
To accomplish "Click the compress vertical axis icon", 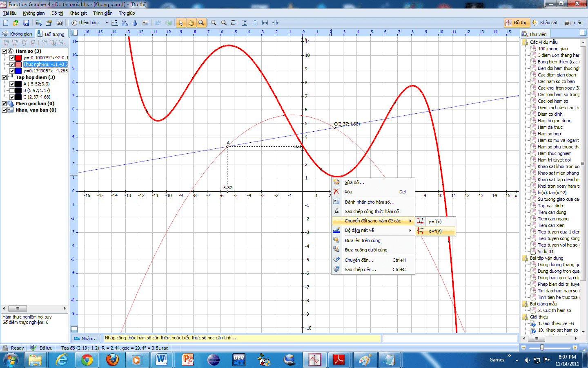I will [x=255, y=23].
